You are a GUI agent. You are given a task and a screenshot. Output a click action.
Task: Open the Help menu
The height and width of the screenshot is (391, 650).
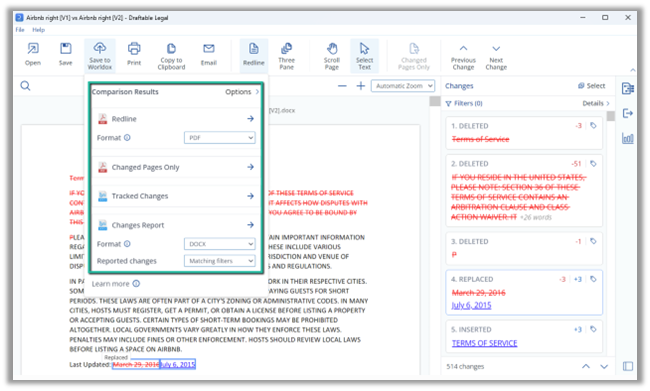(39, 30)
